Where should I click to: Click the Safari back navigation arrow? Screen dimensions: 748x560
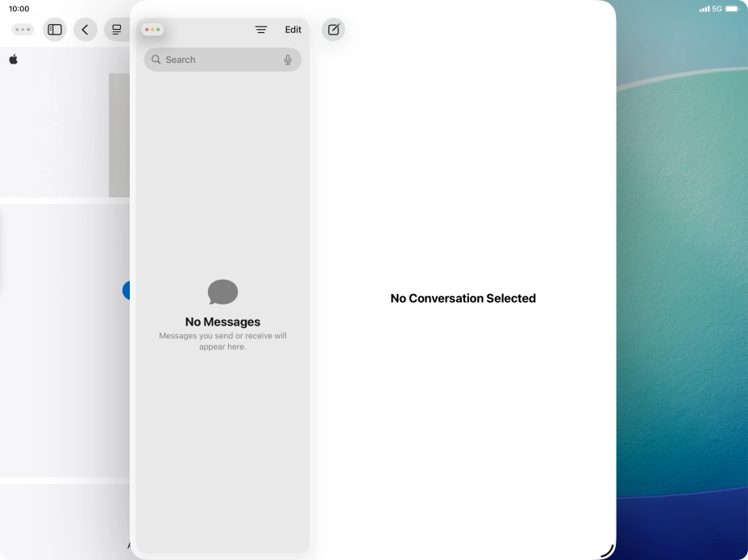pos(85,29)
